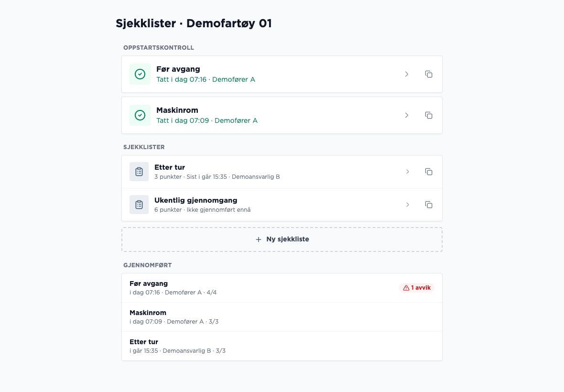This screenshot has height=392, width=564.
Task: Create a new checklist with Ny sjekkliste
Action: tap(282, 240)
